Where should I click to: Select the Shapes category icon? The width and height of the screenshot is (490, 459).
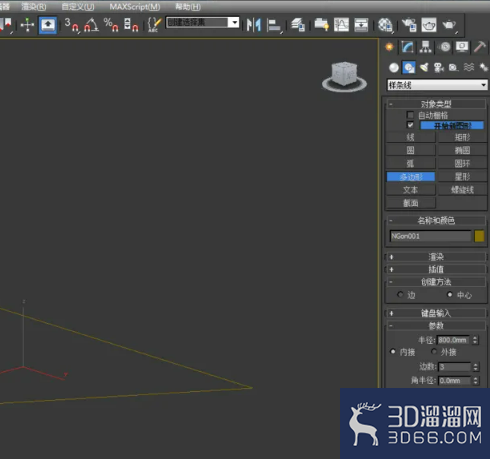(409, 68)
